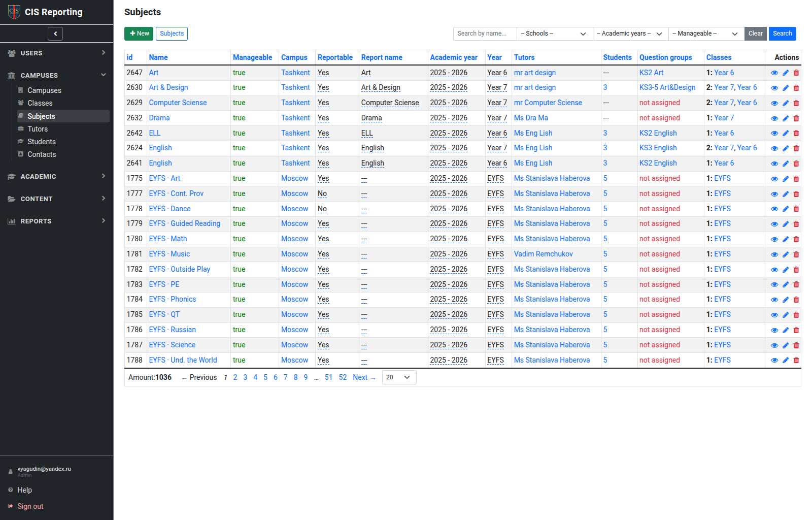Click the green New button

coord(139,34)
